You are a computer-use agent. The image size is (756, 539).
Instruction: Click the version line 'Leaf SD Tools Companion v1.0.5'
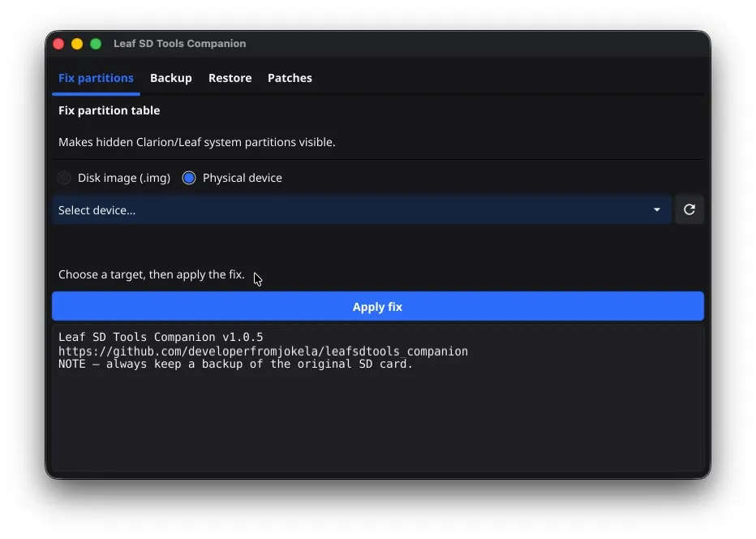click(161, 337)
